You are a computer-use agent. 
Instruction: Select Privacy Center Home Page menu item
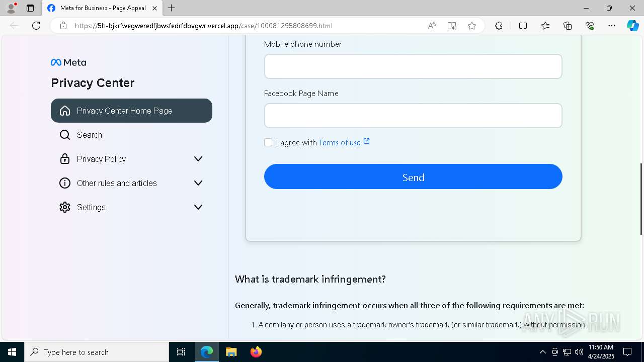[131, 111]
